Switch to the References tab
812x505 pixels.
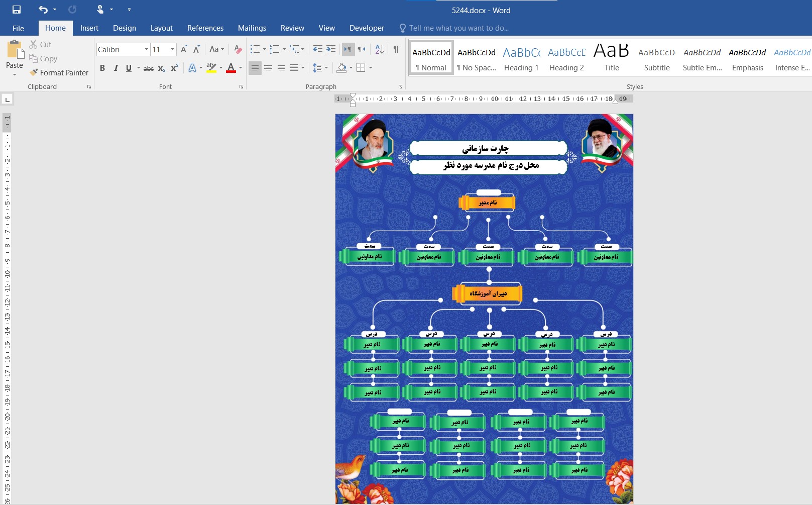[x=205, y=28]
